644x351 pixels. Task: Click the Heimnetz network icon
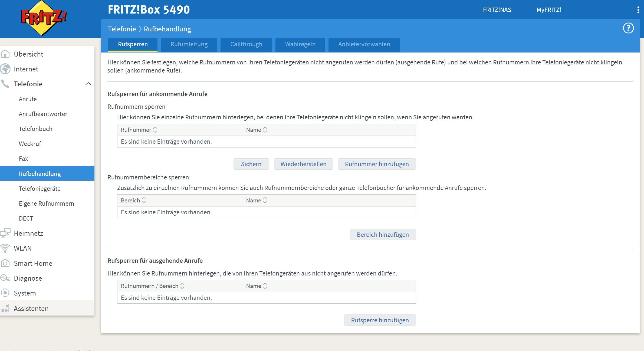pos(5,233)
